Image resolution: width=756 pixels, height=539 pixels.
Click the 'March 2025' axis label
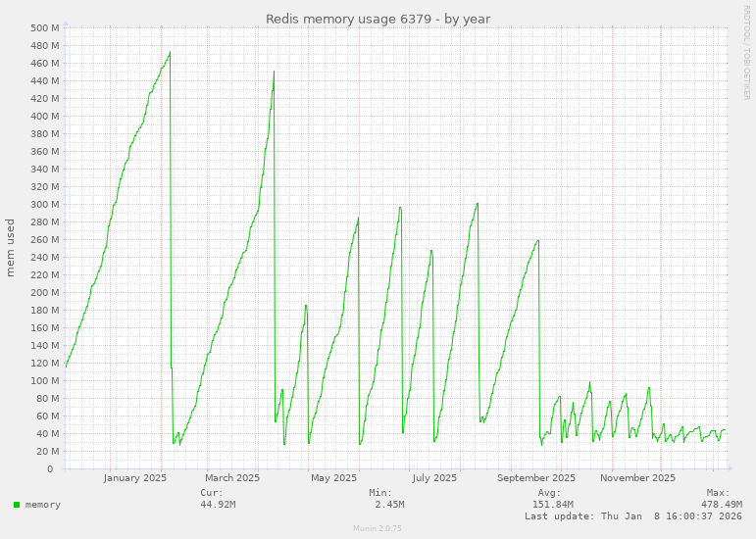click(232, 478)
